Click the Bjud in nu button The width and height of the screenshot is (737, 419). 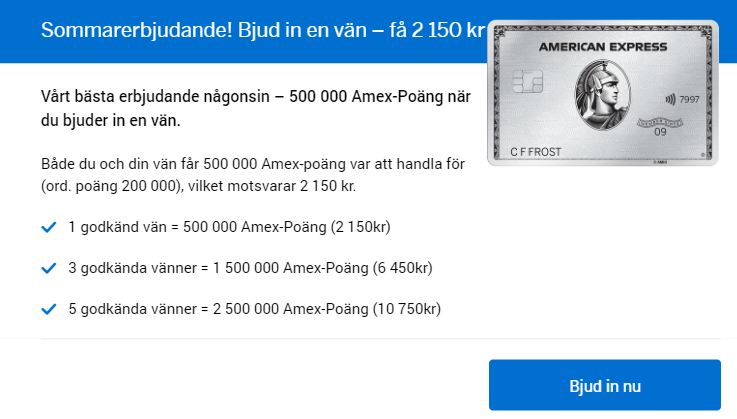click(x=604, y=385)
